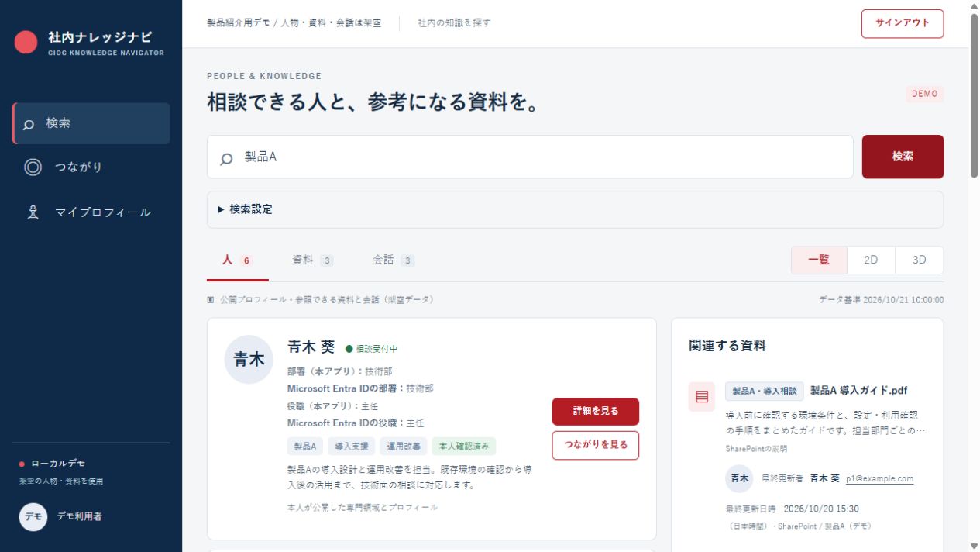980x552 pixels.
Task: Click the DEMO badge
Action: [924, 94]
